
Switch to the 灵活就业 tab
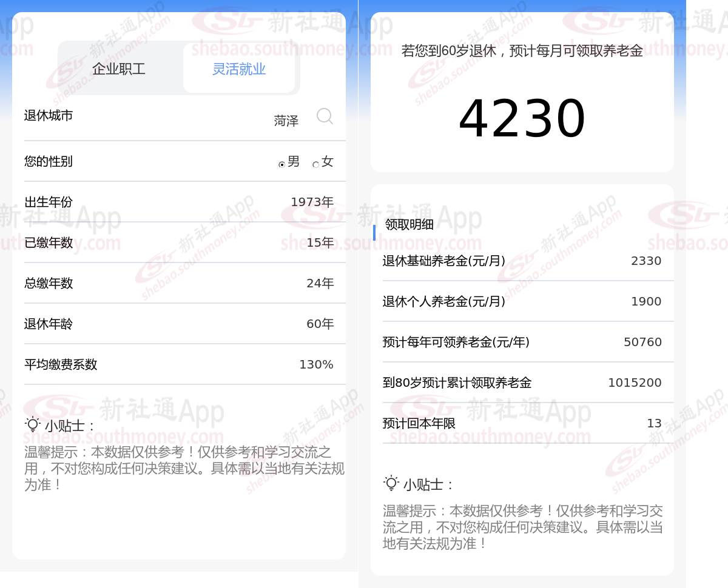pyautogui.click(x=239, y=68)
